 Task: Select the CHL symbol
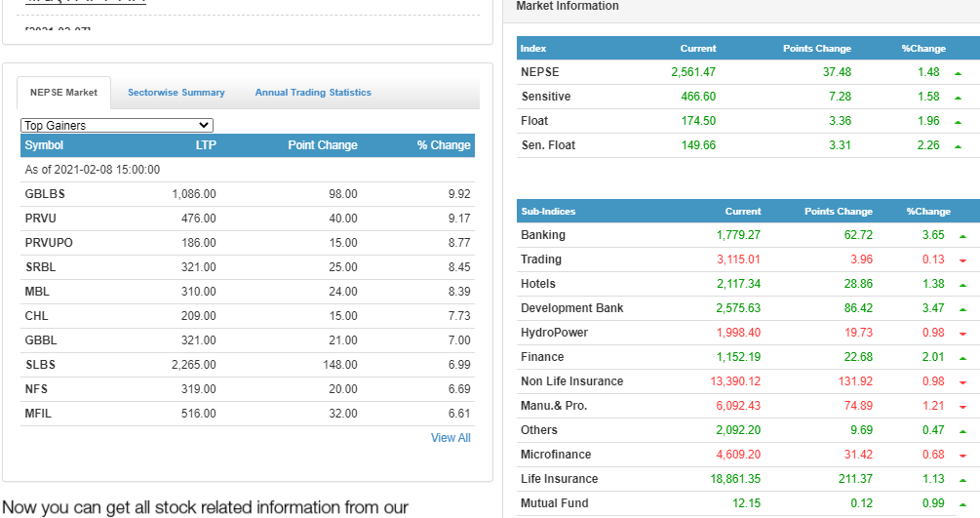click(x=36, y=316)
